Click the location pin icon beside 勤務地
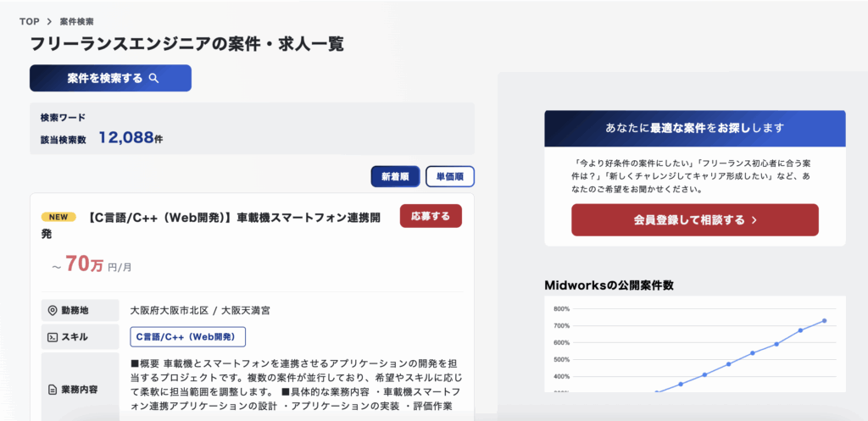 pos(53,310)
